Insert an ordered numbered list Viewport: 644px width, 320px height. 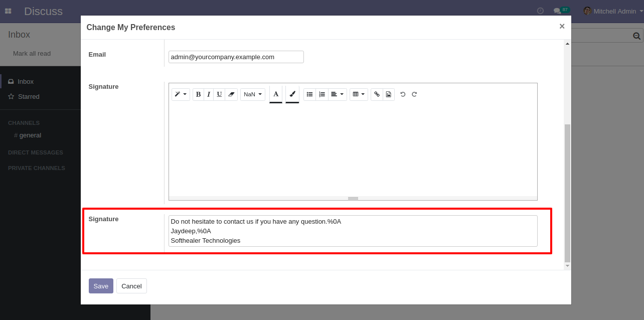click(322, 94)
